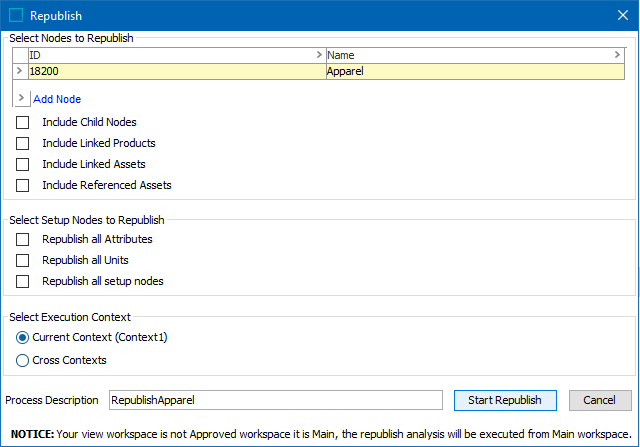Open the Name column header arrow
This screenshot has height=447, width=640.
pos(617,55)
